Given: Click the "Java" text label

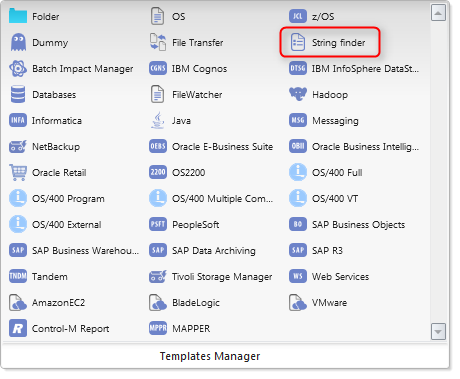Looking at the screenshot, I should pos(181,121).
